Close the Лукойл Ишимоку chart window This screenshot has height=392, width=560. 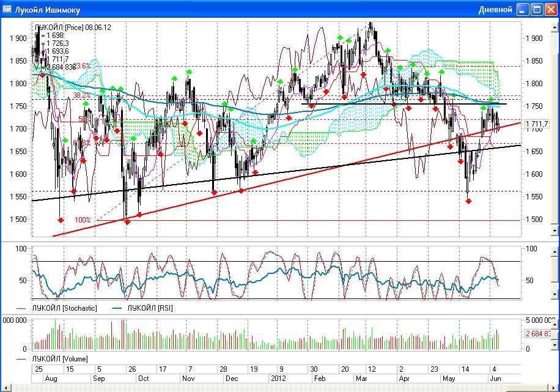(551, 10)
